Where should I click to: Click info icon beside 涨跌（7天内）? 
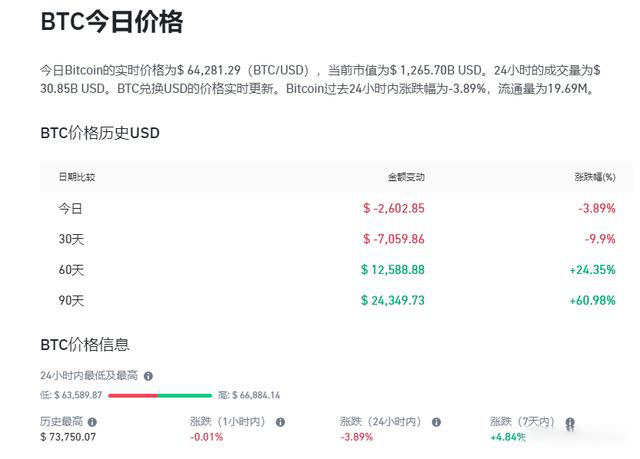570,422
